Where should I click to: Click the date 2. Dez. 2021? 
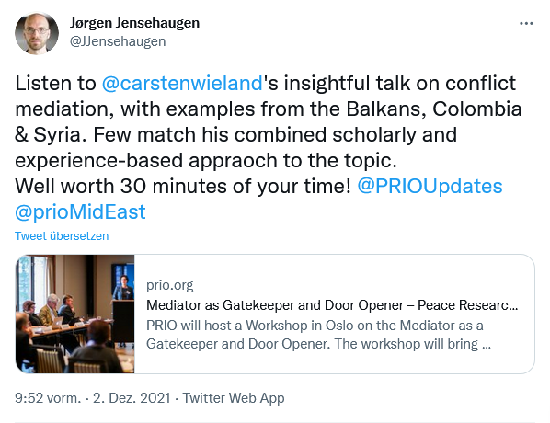[x=132, y=398]
